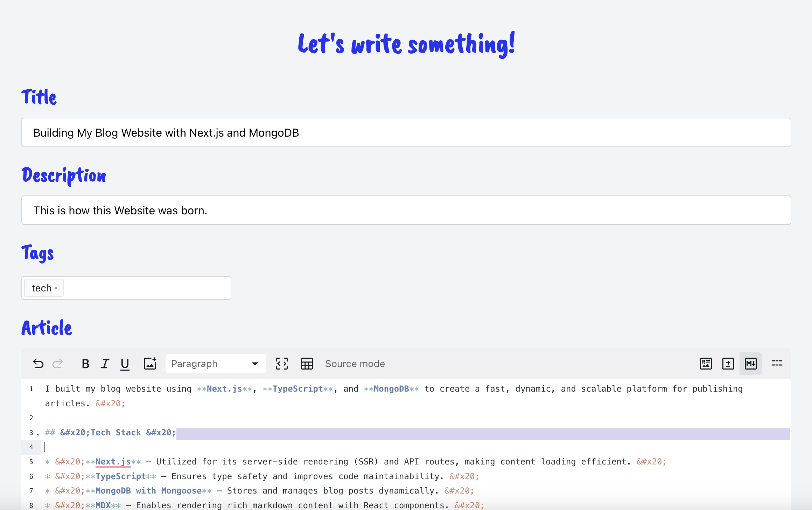Click the Next.js link in line 5
Viewport: 812px width, 510px height.
click(x=113, y=462)
